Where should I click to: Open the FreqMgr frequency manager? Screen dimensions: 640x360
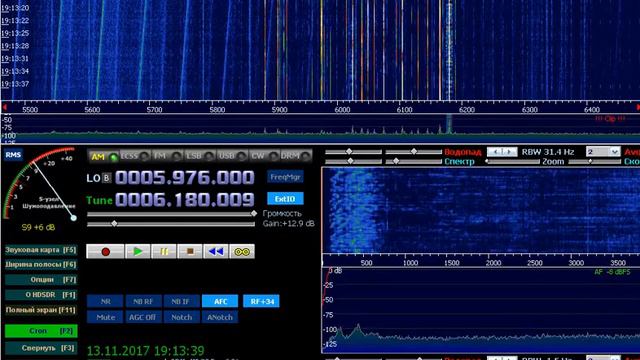tap(285, 177)
